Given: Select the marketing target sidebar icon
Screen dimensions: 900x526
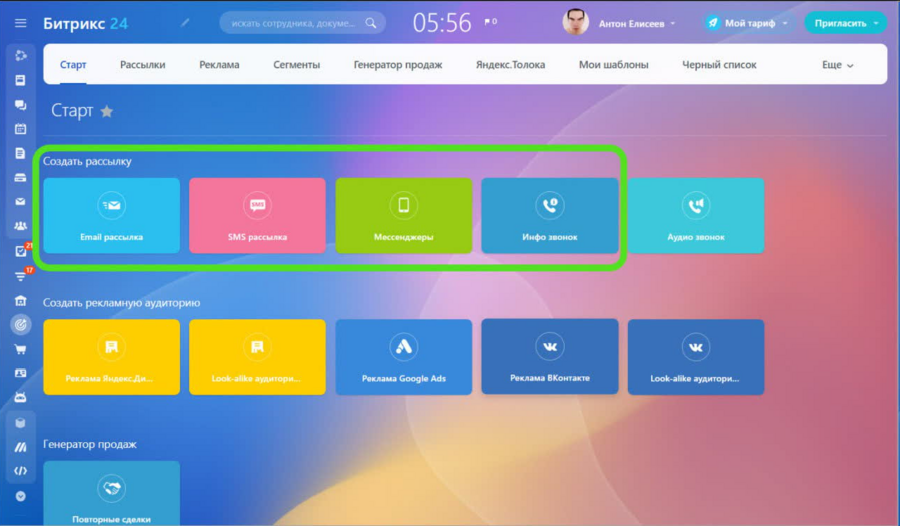Looking at the screenshot, I should point(21,325).
